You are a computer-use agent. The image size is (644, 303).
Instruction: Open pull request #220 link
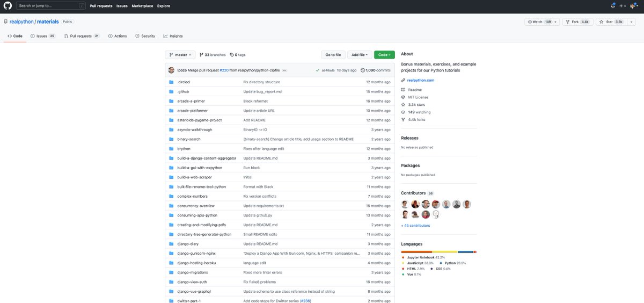click(x=224, y=70)
